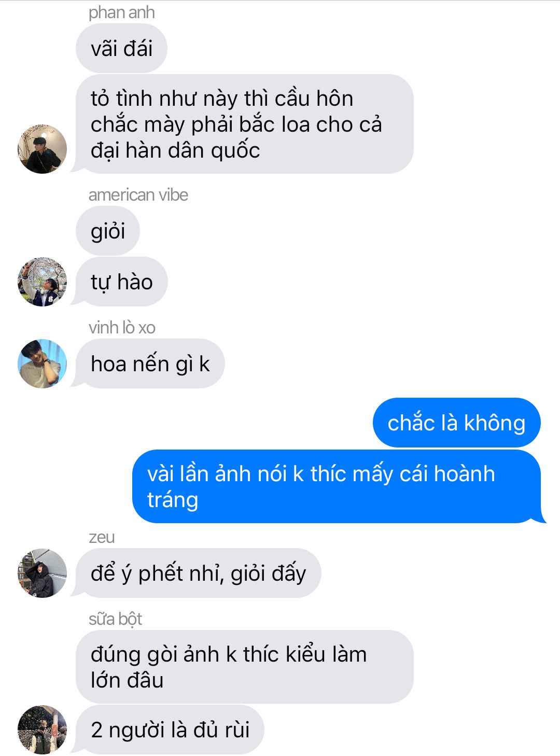Open sữa bột's profile avatar
This screenshot has height=756, width=560.
pyautogui.click(x=43, y=730)
